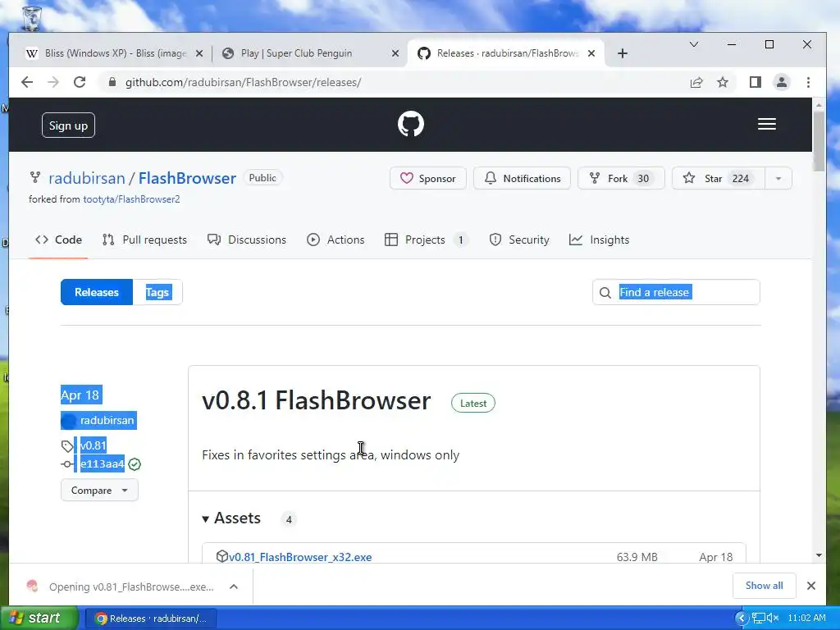840x630 pixels.
Task: Click the package icon beside x32.exe asset
Action: pos(221,556)
